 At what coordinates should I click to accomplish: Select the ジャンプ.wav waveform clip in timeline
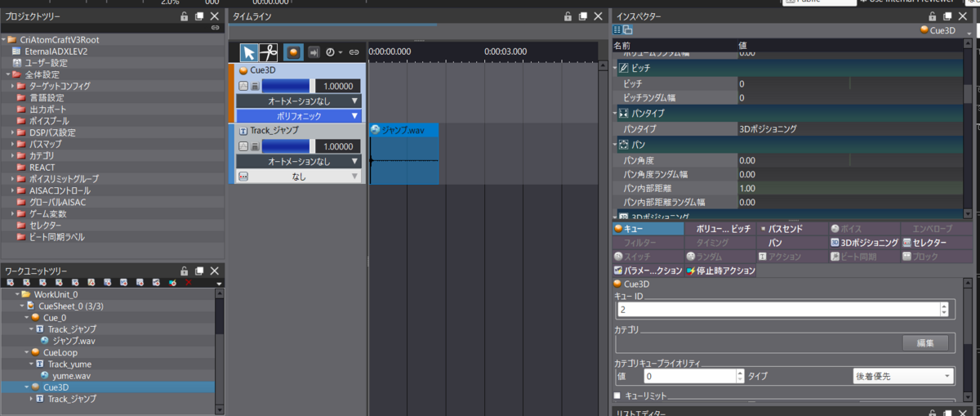click(x=404, y=154)
